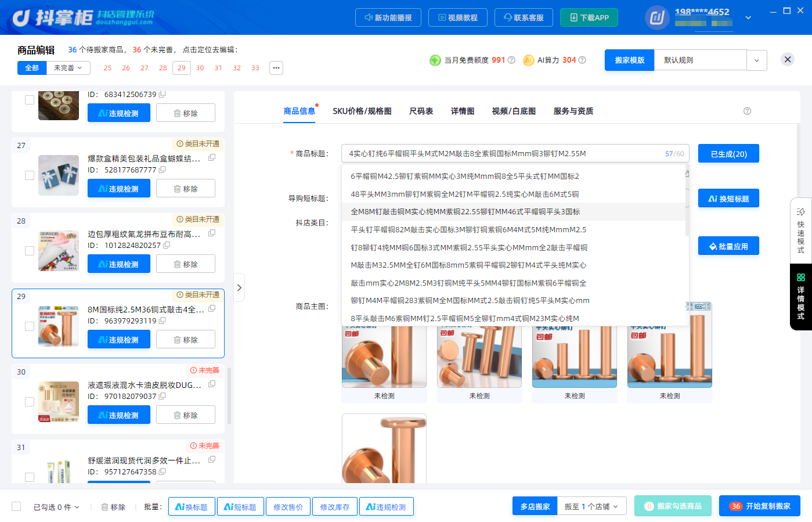Click the product list vertical scrollbar
The width and height of the screenshot is (812, 522).
(229, 395)
